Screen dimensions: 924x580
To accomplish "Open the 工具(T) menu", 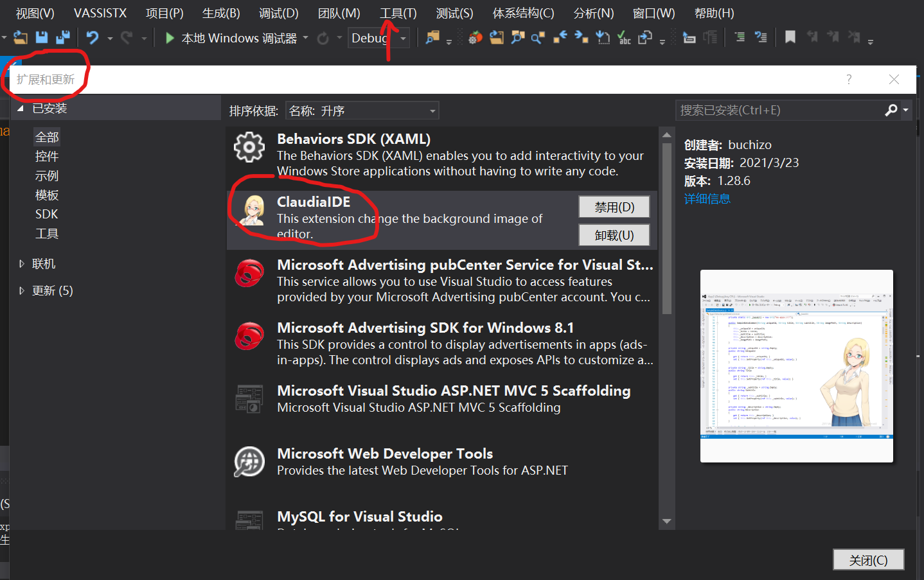I will point(398,13).
